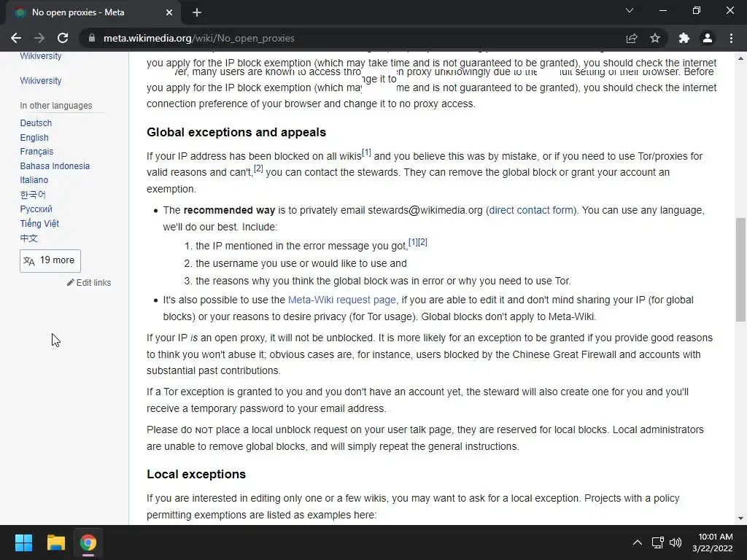Open footnote [2] after 'and can't,'
This screenshot has height=560, width=747.
coord(258,168)
